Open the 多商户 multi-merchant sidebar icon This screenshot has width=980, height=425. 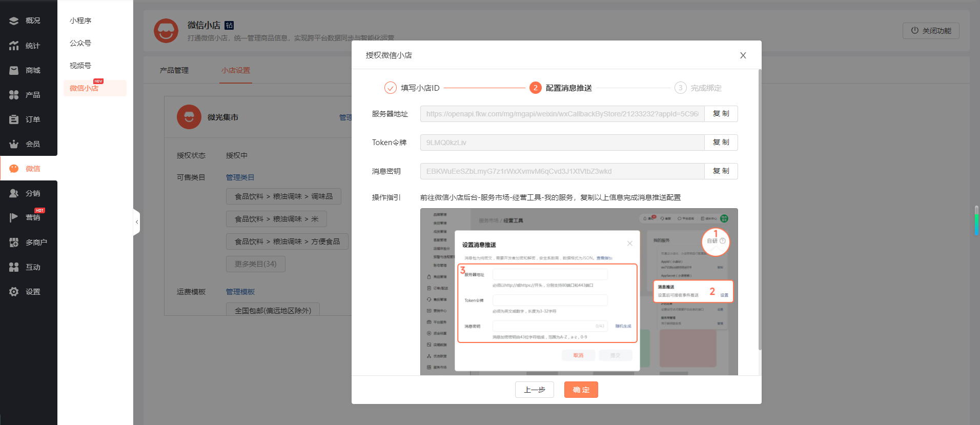(14, 242)
